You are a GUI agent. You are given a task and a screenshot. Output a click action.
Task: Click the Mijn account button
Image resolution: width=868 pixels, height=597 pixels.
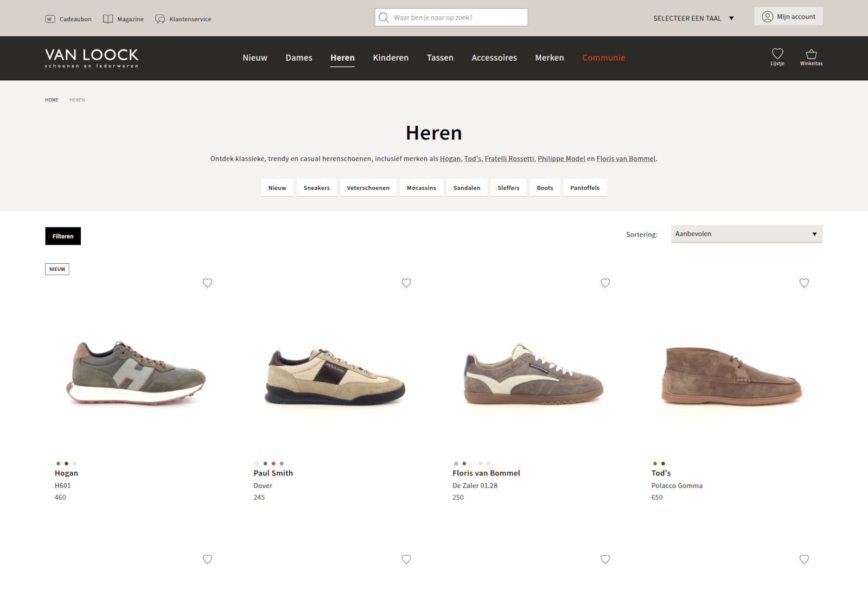click(788, 16)
